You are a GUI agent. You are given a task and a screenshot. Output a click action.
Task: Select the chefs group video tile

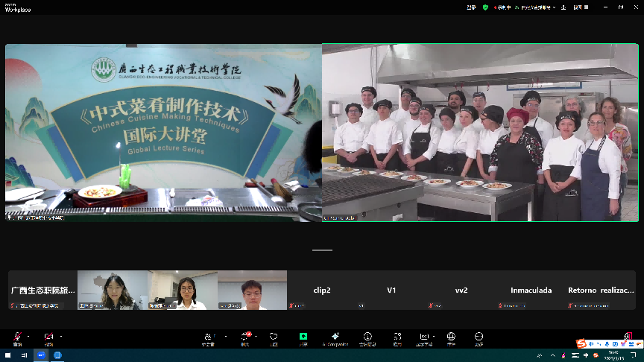480,133
